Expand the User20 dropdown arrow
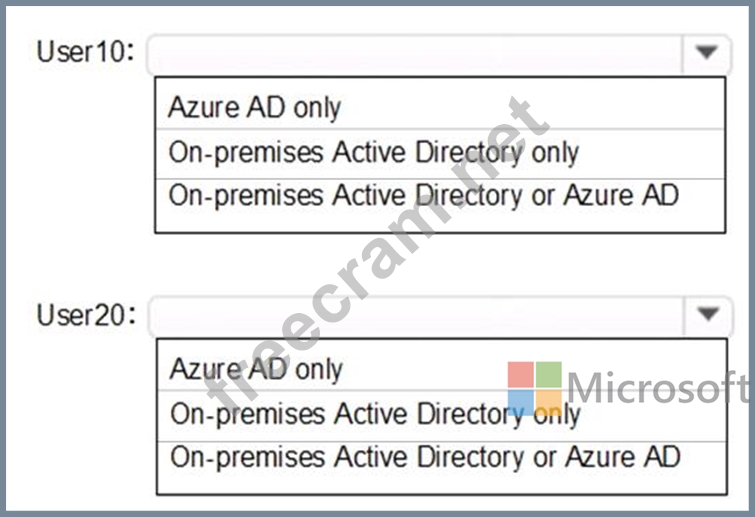Viewport: 755px width, 517px height. (708, 315)
